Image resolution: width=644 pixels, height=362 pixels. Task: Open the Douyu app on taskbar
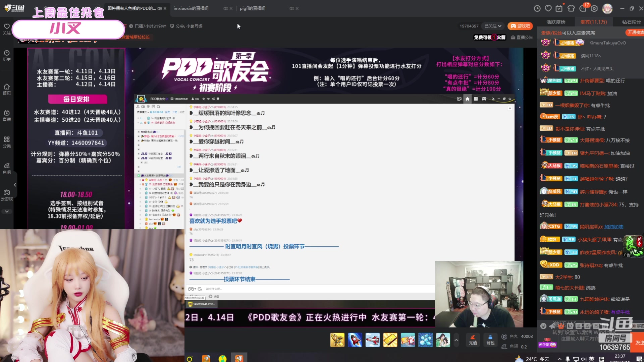click(239, 358)
